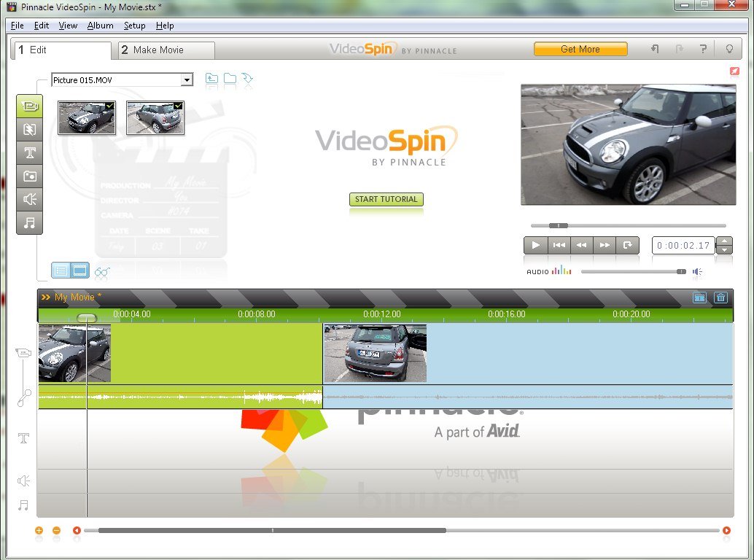Click the music track note icon
The image size is (754, 560).
tap(23, 505)
